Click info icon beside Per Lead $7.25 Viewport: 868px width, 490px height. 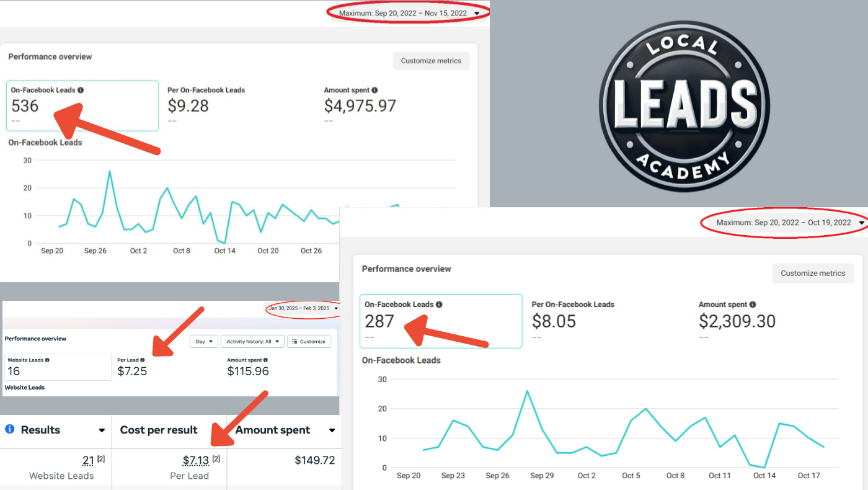[143, 360]
